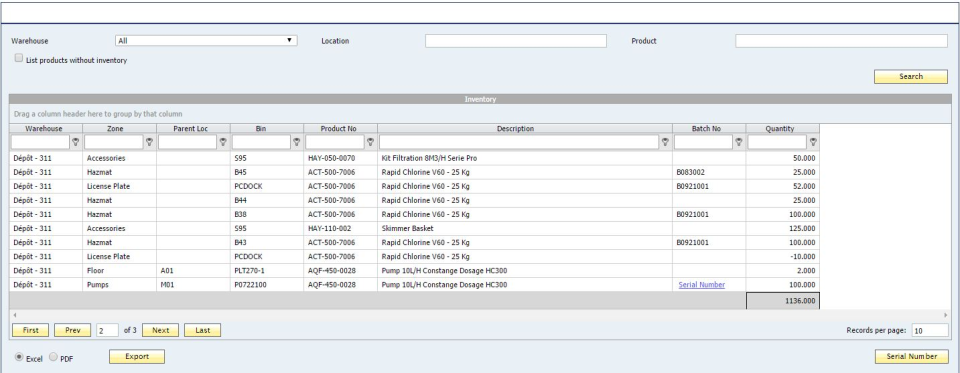The height and width of the screenshot is (373, 960).
Task: Open the Bin column filter icon
Action: [x=296, y=141]
